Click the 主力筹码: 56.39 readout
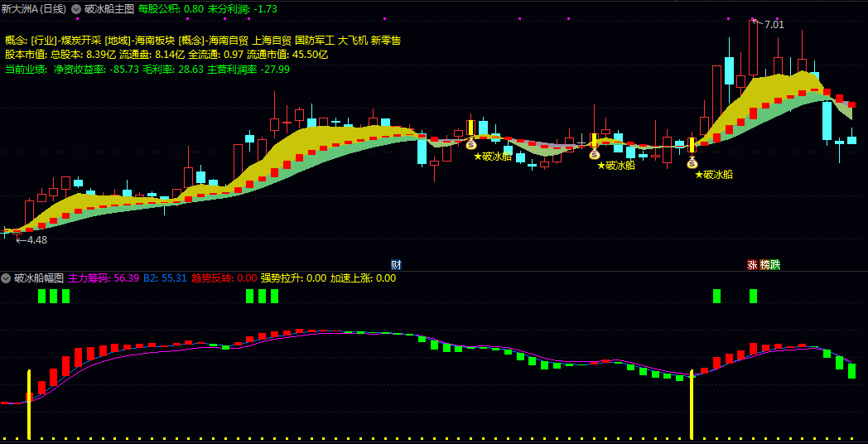The height and width of the screenshot is (444, 868). 104,278
